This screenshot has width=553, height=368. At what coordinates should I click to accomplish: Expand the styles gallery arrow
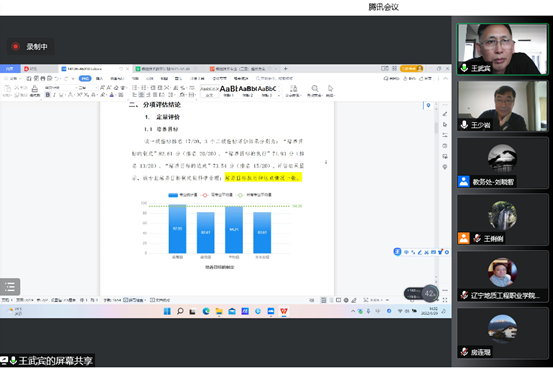coord(279,96)
